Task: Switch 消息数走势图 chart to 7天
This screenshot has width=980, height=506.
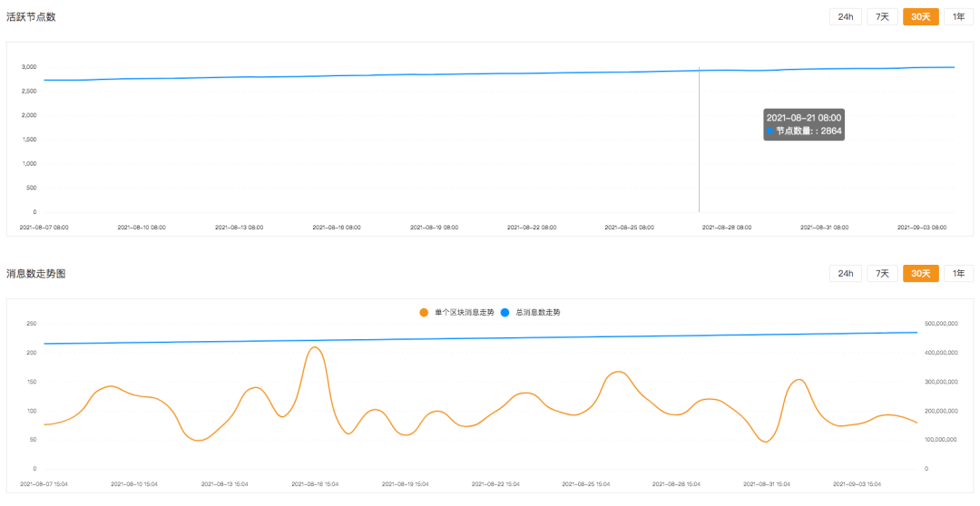Action: tap(883, 274)
